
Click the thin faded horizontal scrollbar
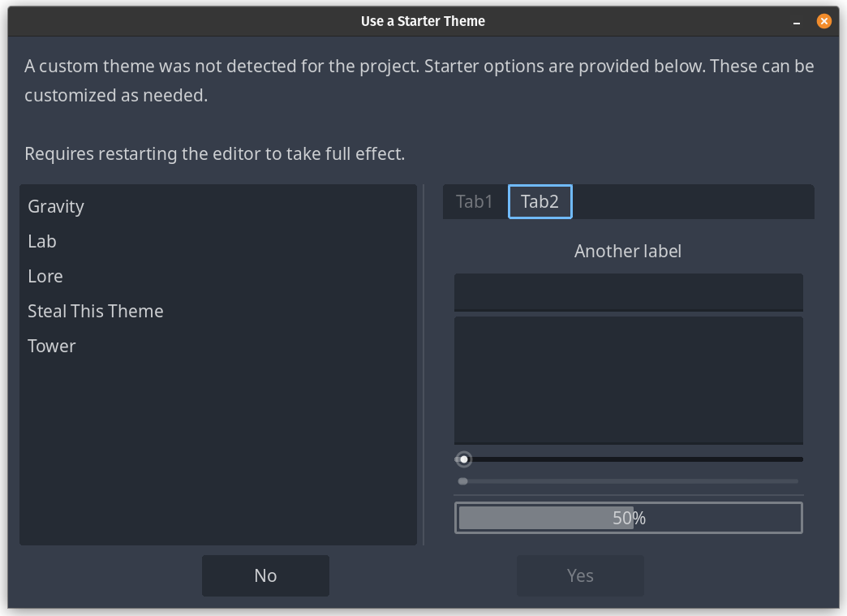(x=628, y=481)
